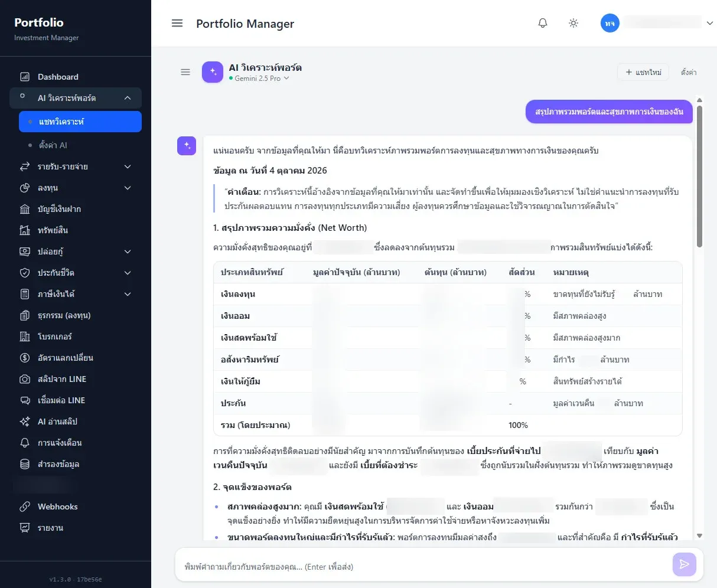The image size is (717, 588).
Task: Toggle the chat list panel icon
Action: click(185, 72)
